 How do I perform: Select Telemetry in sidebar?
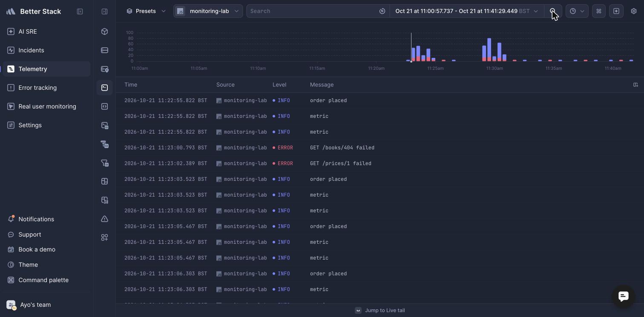click(46, 69)
